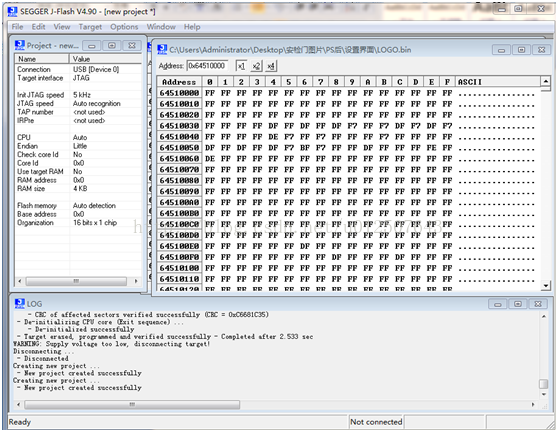Select x4 data width button
This screenshot has width=558, height=432.
coord(271,66)
